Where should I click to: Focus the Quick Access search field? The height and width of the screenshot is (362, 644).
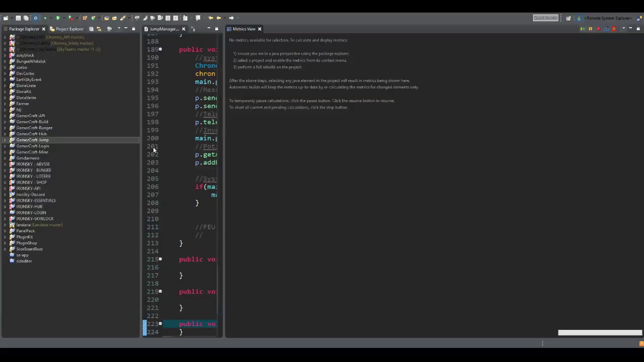(545, 18)
